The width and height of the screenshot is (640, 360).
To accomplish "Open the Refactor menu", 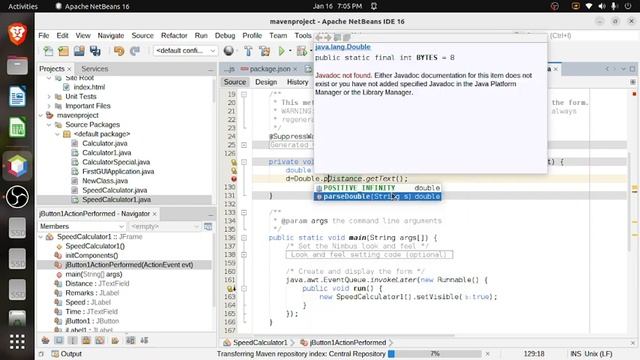I will click(x=174, y=36).
